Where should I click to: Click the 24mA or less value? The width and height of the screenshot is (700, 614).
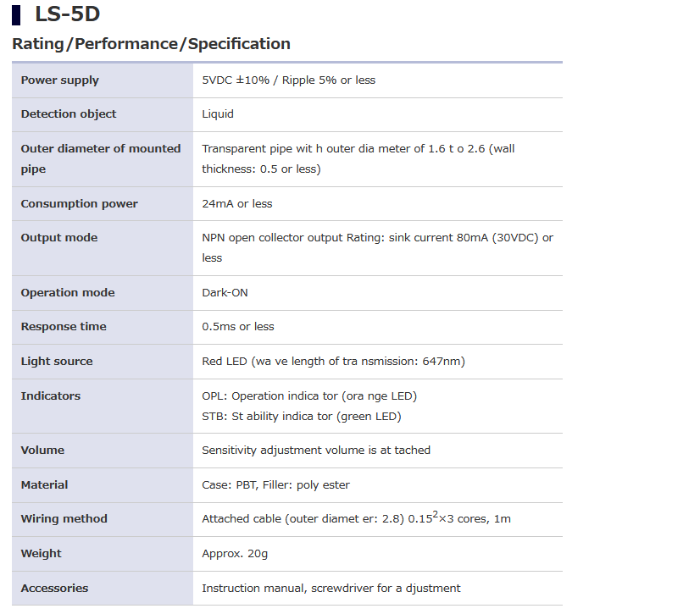pyautogui.click(x=237, y=204)
